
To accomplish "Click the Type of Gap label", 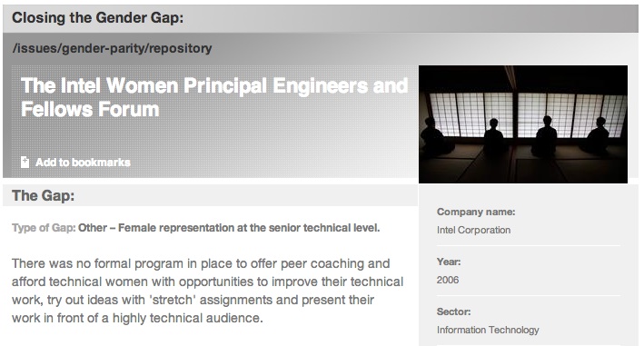I will [x=44, y=228].
